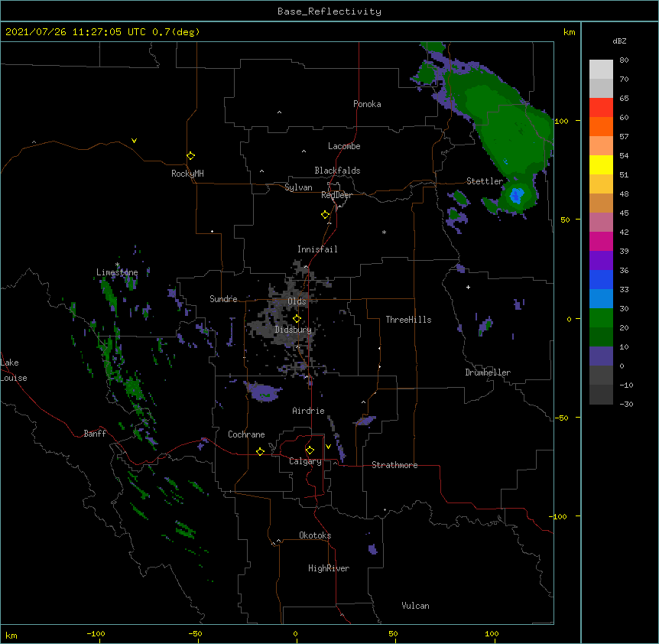
Task: Click the -30 value in the dBZ legend
Action: [x=626, y=404]
